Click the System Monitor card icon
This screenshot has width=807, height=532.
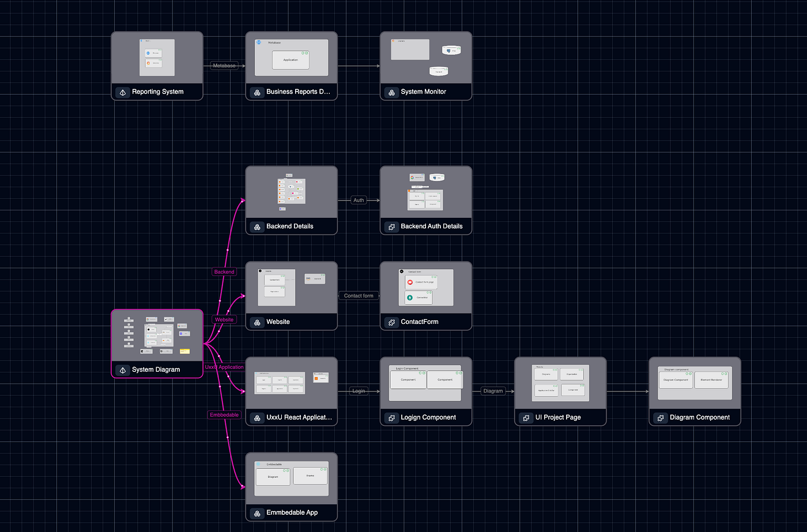coord(392,92)
